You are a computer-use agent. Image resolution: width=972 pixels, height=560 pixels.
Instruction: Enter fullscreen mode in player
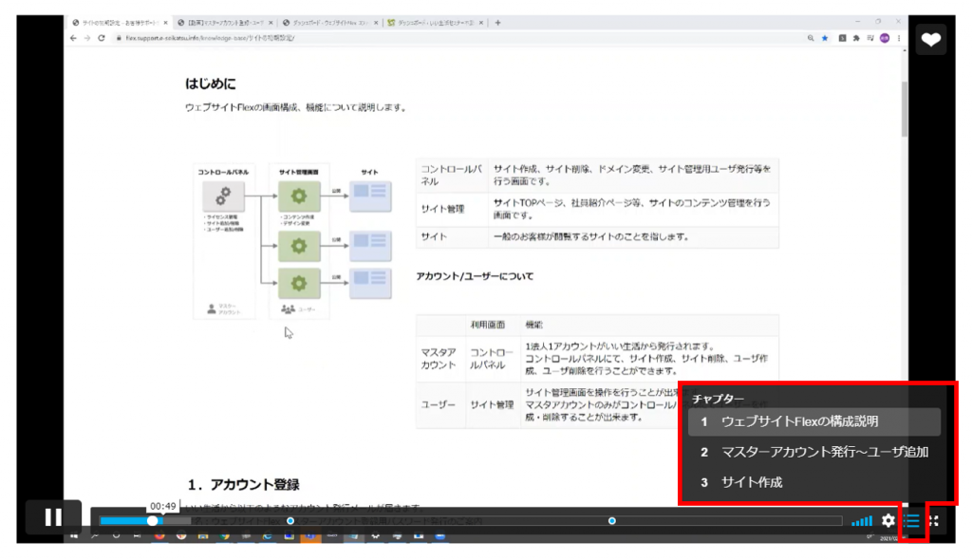click(x=934, y=520)
